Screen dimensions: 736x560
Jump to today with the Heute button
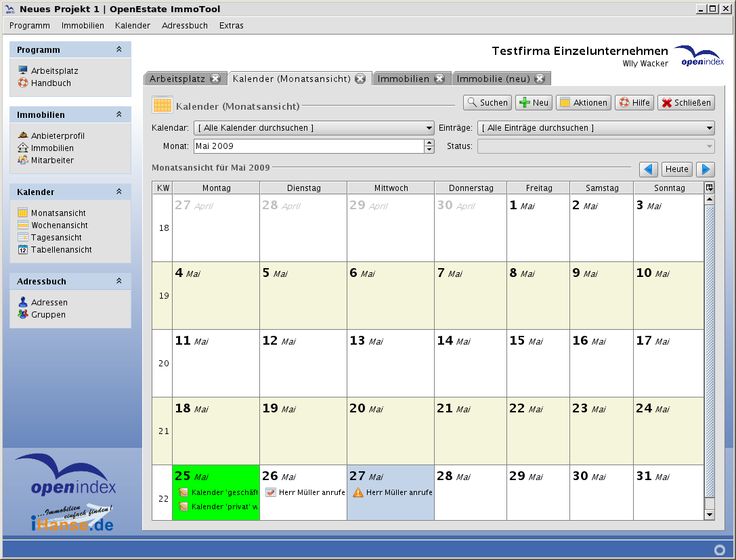click(676, 169)
